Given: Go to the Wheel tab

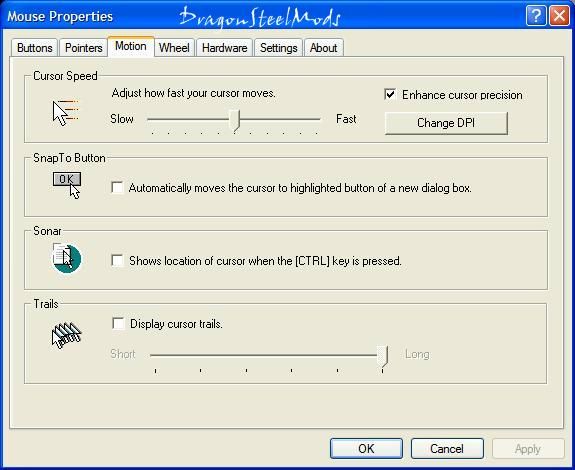Looking at the screenshot, I should tap(174, 48).
